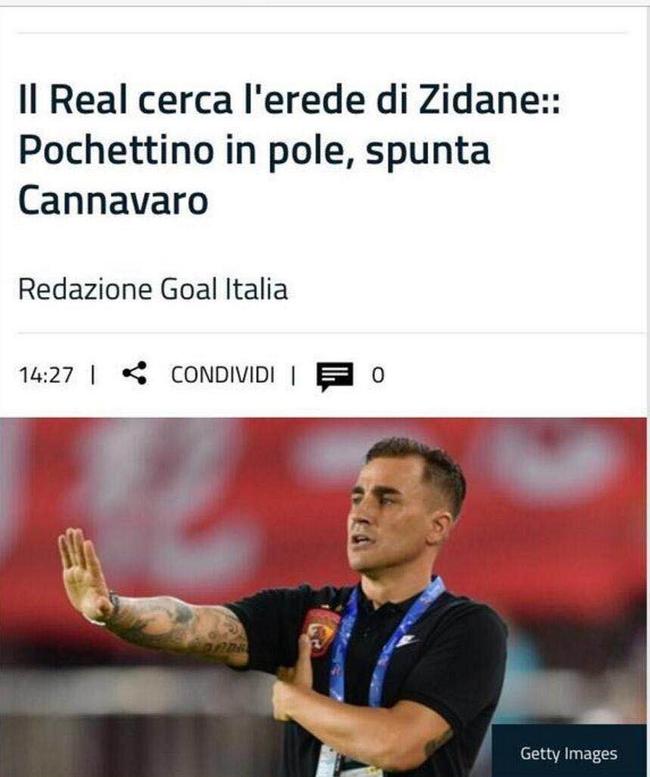Image resolution: width=650 pixels, height=777 pixels.
Task: Click the divider line above the headline
Action: point(323,33)
